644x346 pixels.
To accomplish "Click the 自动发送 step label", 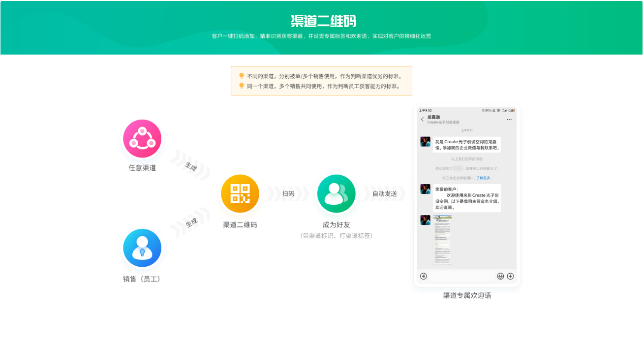I will coord(385,194).
